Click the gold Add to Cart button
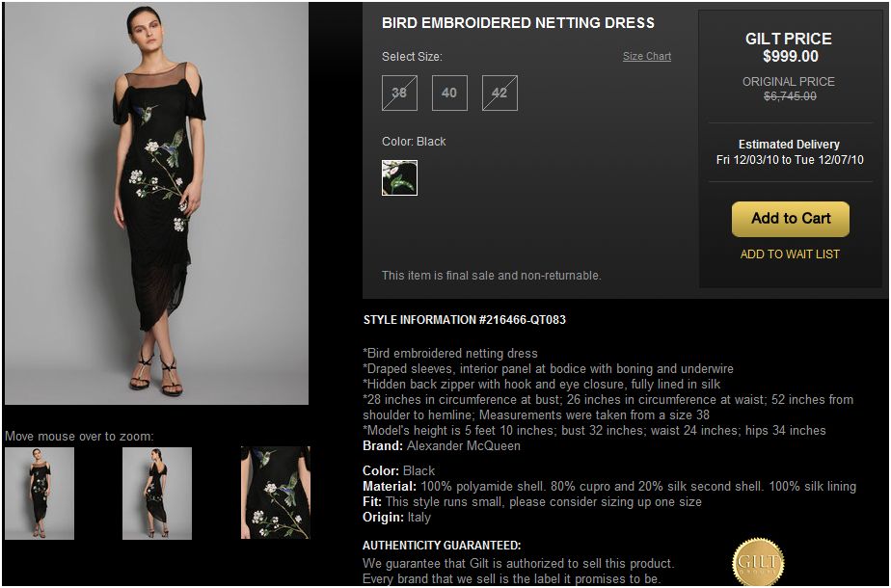 [791, 219]
